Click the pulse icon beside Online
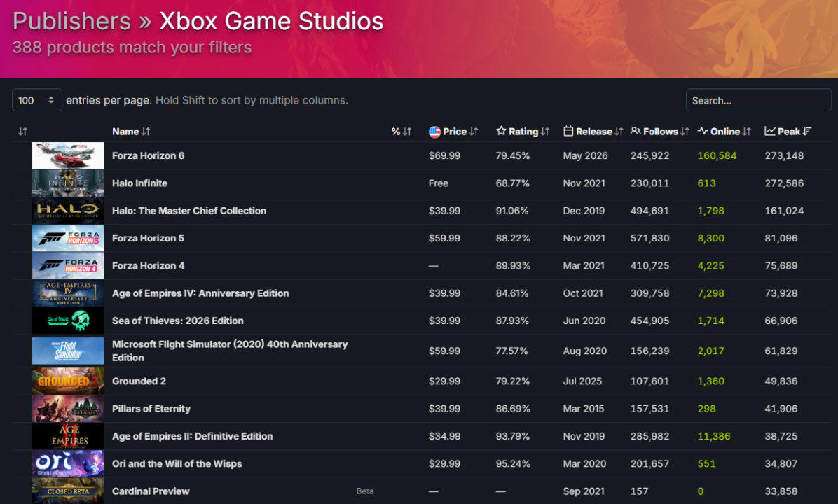Viewport: 838px width, 504px height. pos(703,131)
